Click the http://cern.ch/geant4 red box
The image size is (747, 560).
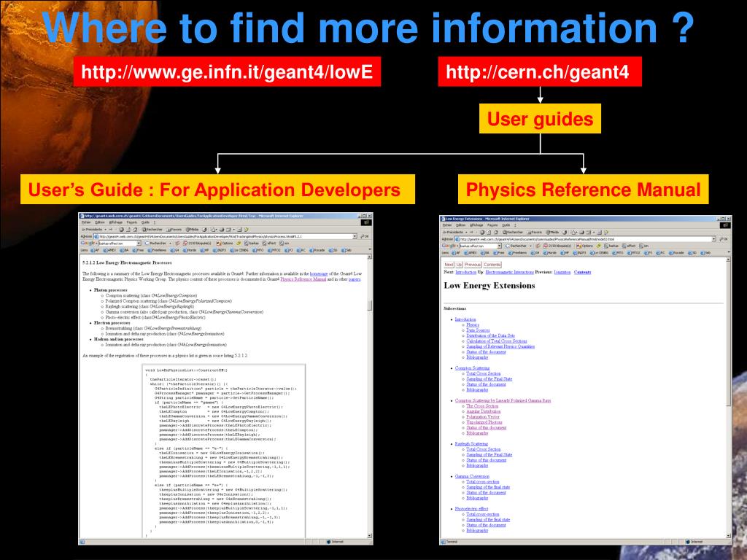540,71
